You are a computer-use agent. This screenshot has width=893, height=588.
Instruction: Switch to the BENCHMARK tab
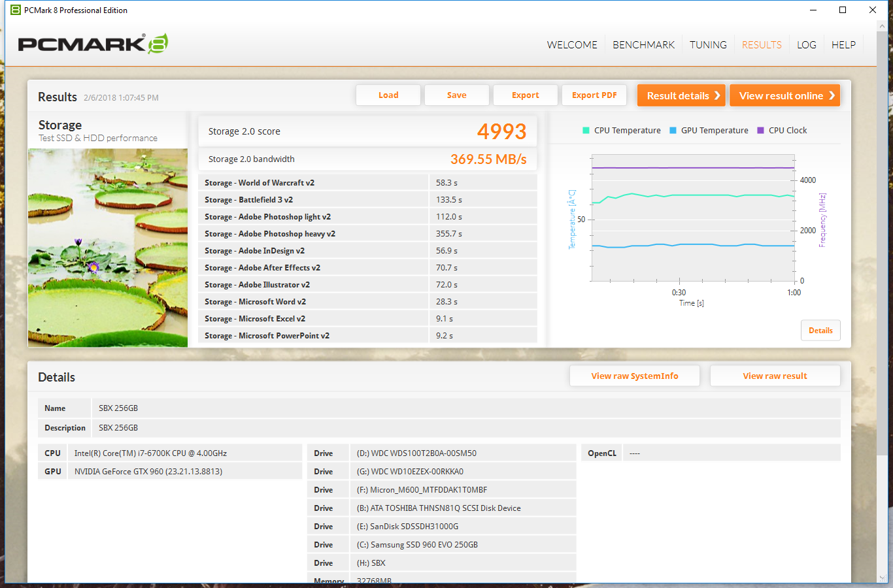[x=643, y=45]
